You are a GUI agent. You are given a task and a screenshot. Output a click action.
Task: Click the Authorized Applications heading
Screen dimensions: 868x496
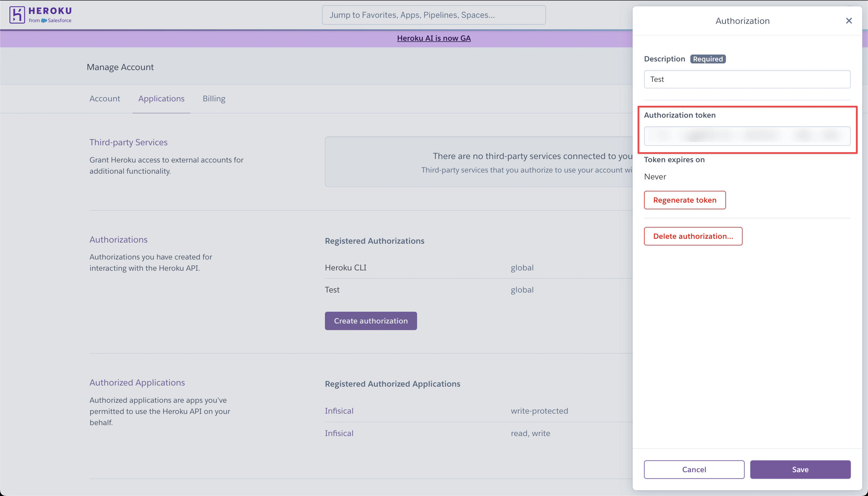137,383
